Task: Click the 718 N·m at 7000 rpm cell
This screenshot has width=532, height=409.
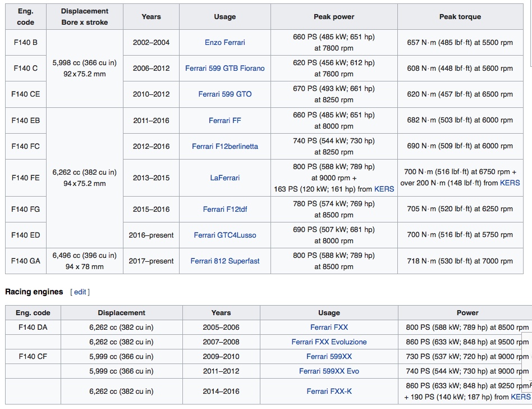Action: (460, 261)
